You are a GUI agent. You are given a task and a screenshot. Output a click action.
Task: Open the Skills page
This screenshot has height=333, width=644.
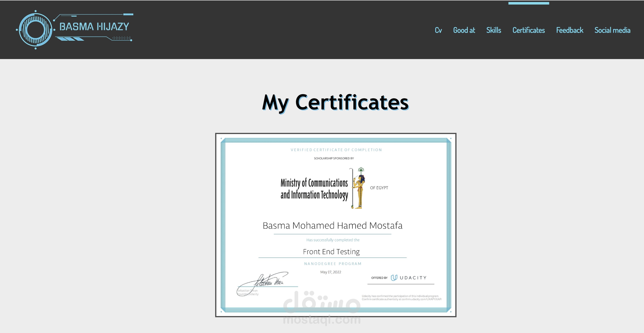click(x=494, y=30)
